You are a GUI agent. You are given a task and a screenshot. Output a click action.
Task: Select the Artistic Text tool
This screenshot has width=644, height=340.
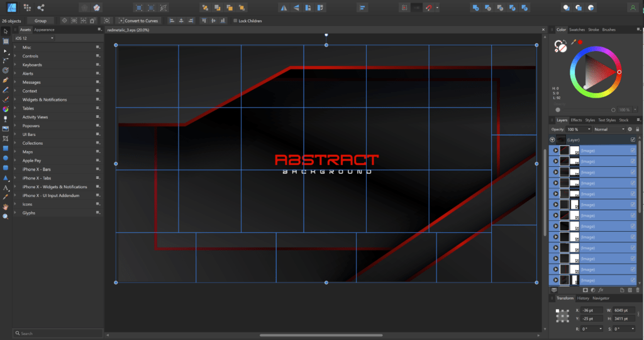tap(5, 188)
